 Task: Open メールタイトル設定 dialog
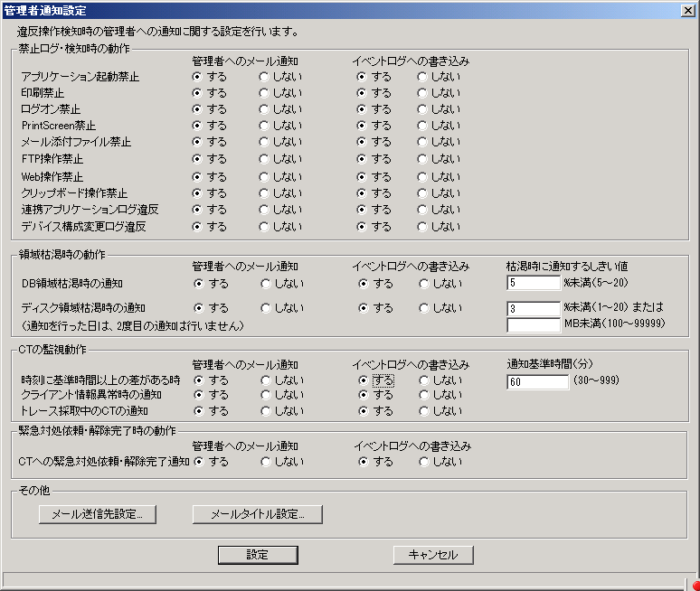(x=257, y=514)
